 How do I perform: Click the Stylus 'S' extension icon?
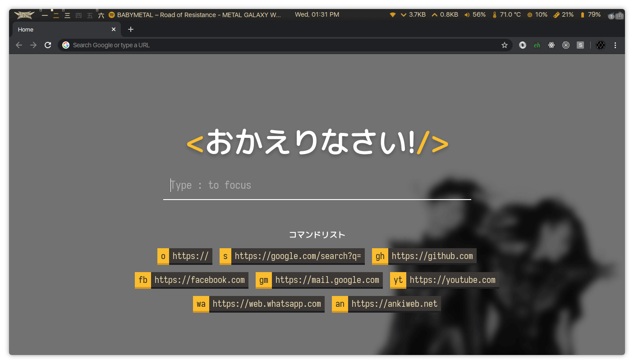580,45
